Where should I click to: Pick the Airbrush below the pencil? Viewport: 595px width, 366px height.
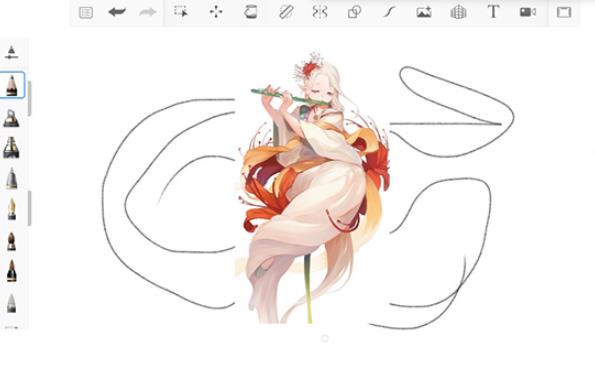(11, 118)
